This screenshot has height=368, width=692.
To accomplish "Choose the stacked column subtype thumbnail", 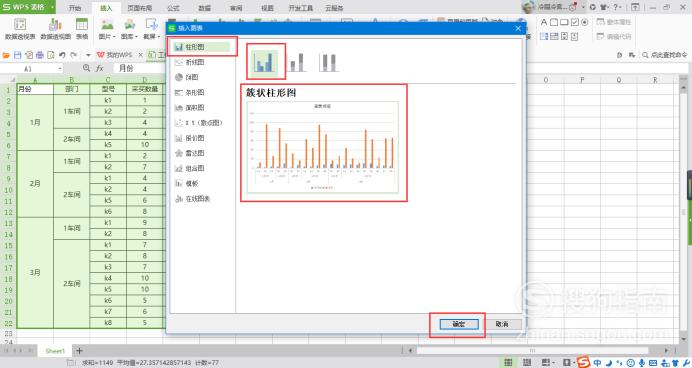I will coord(297,62).
